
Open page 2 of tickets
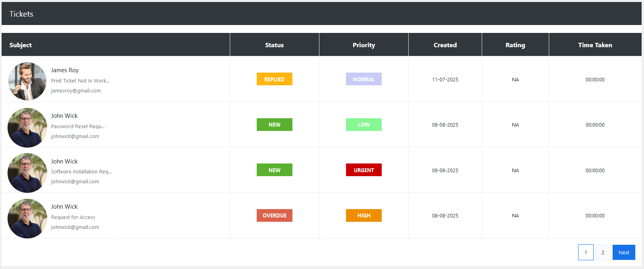(x=602, y=252)
